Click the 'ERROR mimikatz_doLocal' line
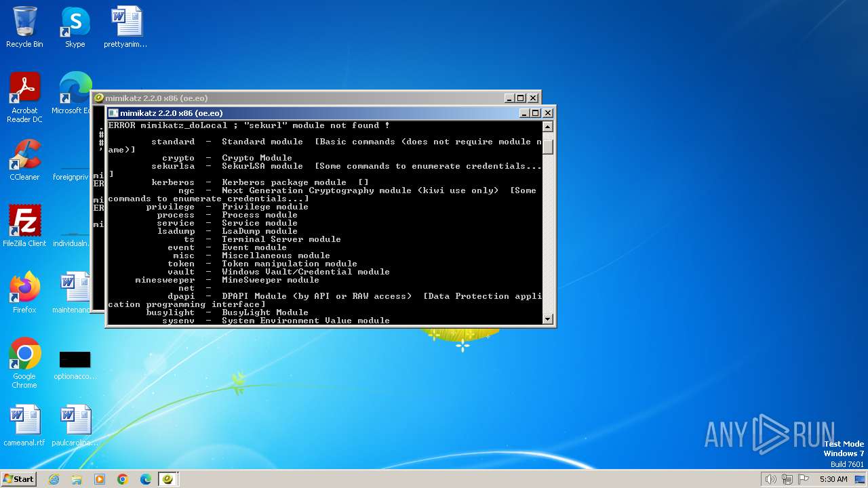Screen dimensions: 868x488 [249, 125]
